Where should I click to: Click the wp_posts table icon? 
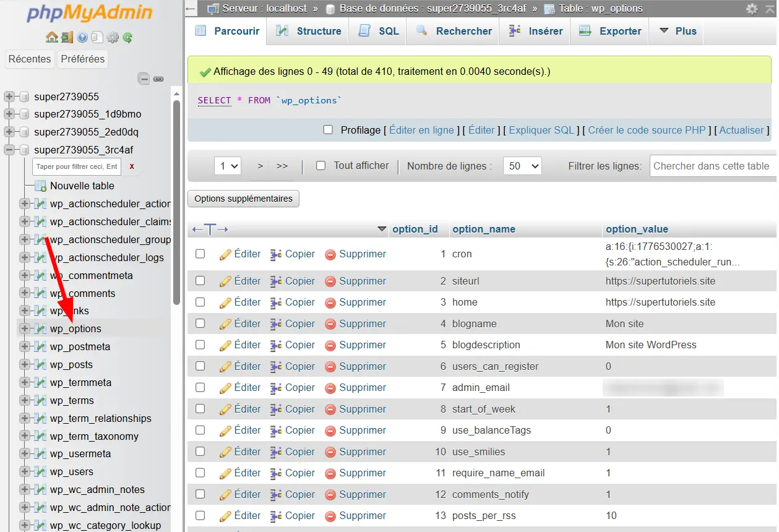[40, 364]
